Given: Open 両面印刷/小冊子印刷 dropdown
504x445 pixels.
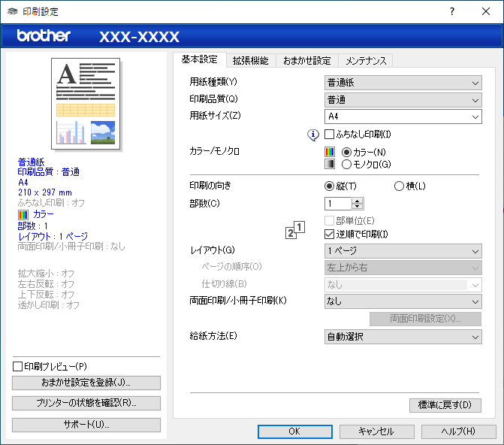Looking at the screenshot, I should point(403,301).
